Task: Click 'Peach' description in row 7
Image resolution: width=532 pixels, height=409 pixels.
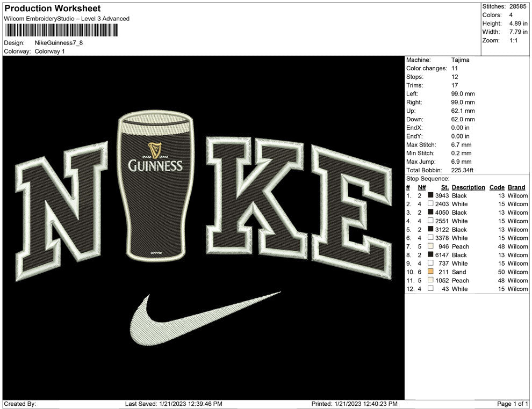Action: click(x=461, y=246)
